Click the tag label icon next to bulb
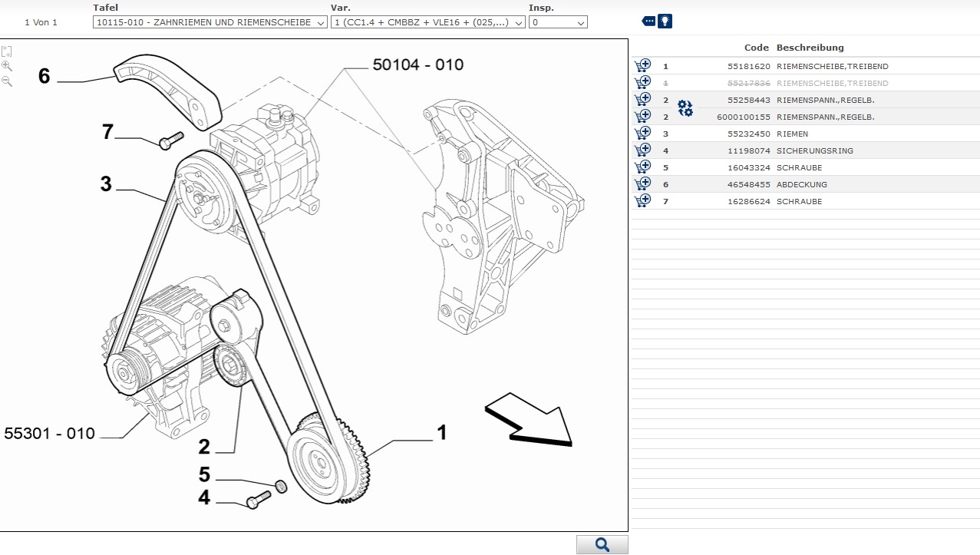 point(648,21)
